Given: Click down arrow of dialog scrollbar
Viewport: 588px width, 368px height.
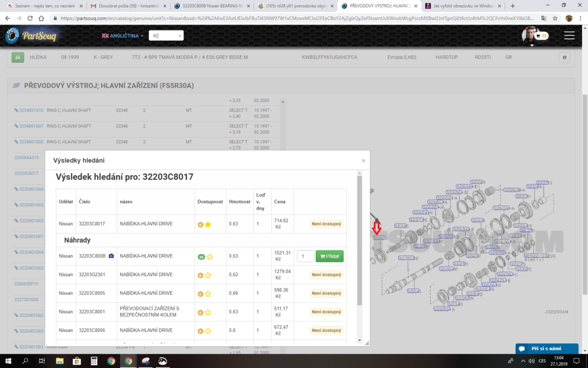Looking at the screenshot, I should tap(359, 340).
